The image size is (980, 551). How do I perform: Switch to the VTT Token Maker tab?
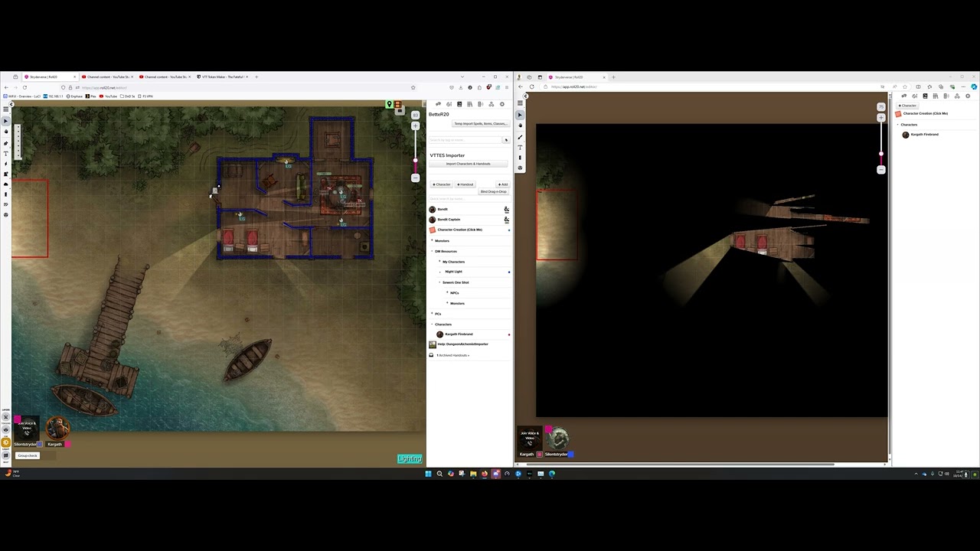222,77
